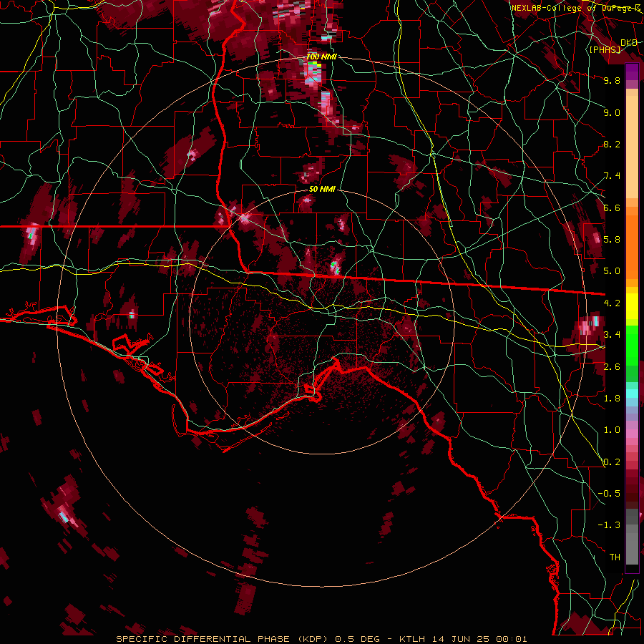Click the -0.5 scale value

pyautogui.click(x=609, y=493)
